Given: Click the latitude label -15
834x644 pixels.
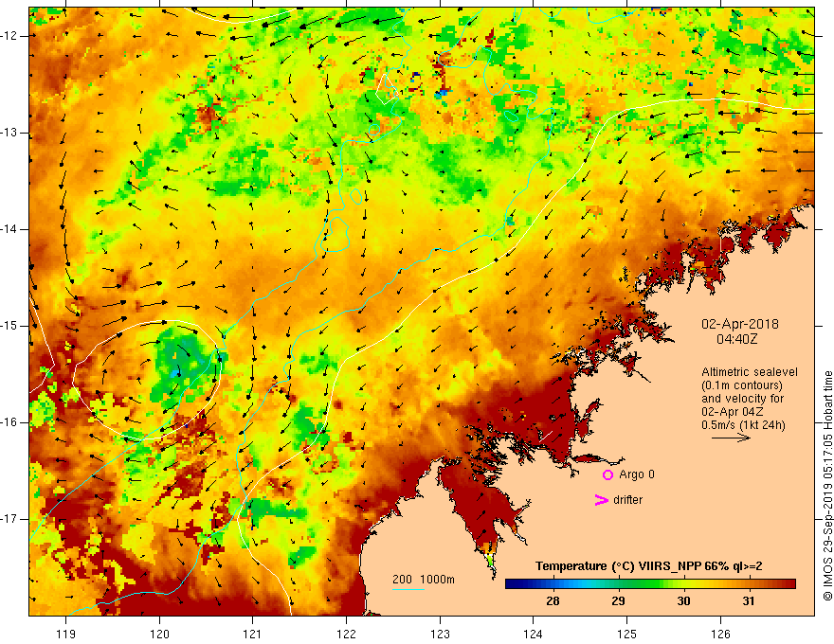Looking at the screenshot, I should [x=10, y=326].
